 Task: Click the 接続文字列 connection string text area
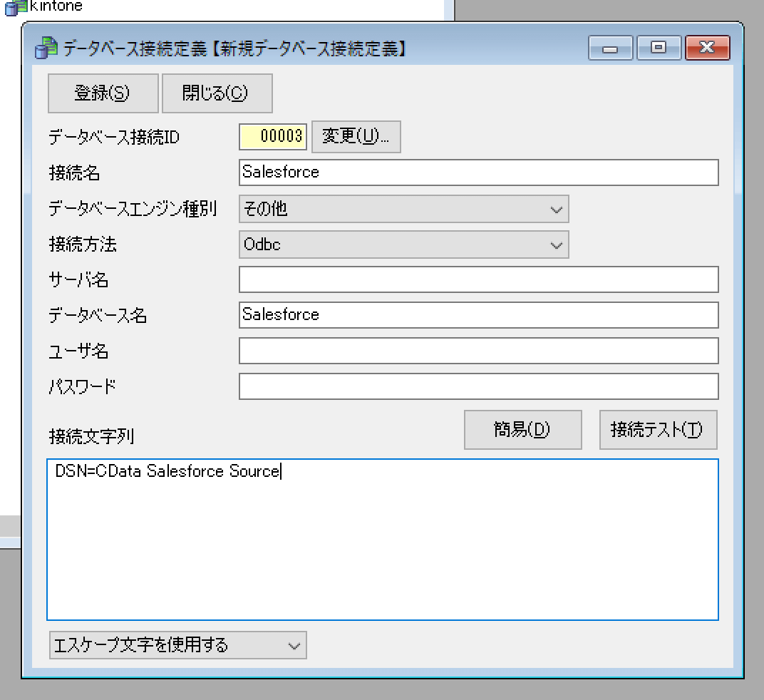coord(383,540)
